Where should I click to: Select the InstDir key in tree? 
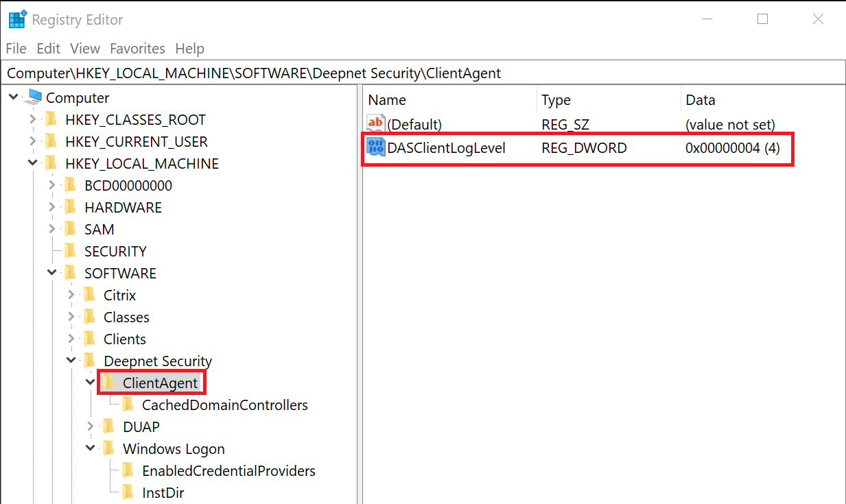163,493
